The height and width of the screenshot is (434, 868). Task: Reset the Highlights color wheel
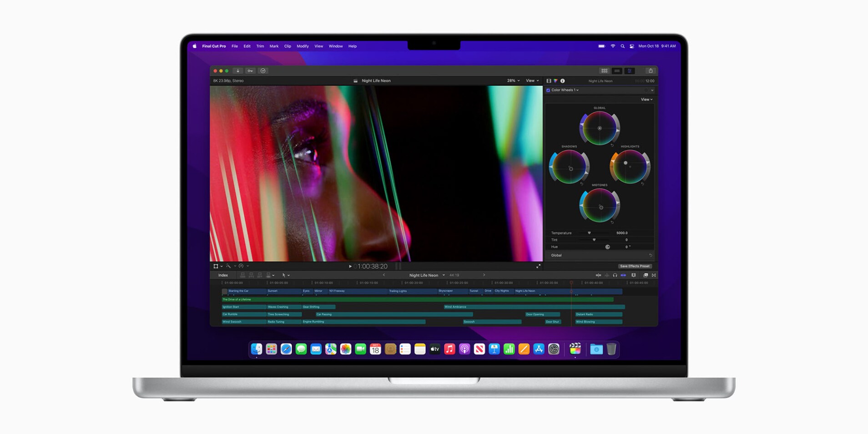[643, 184]
